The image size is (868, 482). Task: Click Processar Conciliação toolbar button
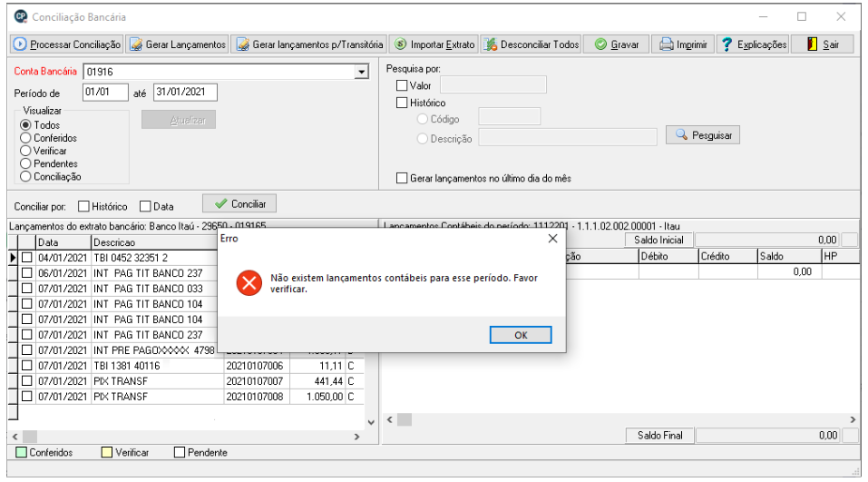pyautogui.click(x=66, y=44)
